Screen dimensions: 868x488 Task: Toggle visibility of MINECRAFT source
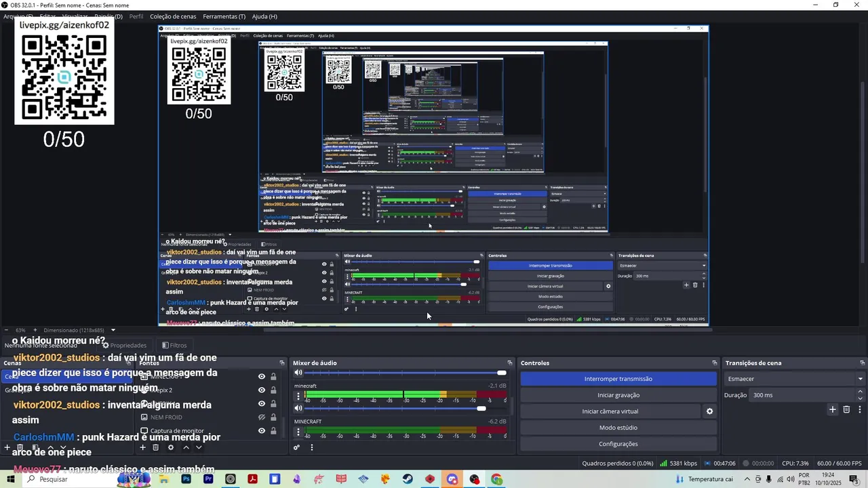click(x=262, y=377)
